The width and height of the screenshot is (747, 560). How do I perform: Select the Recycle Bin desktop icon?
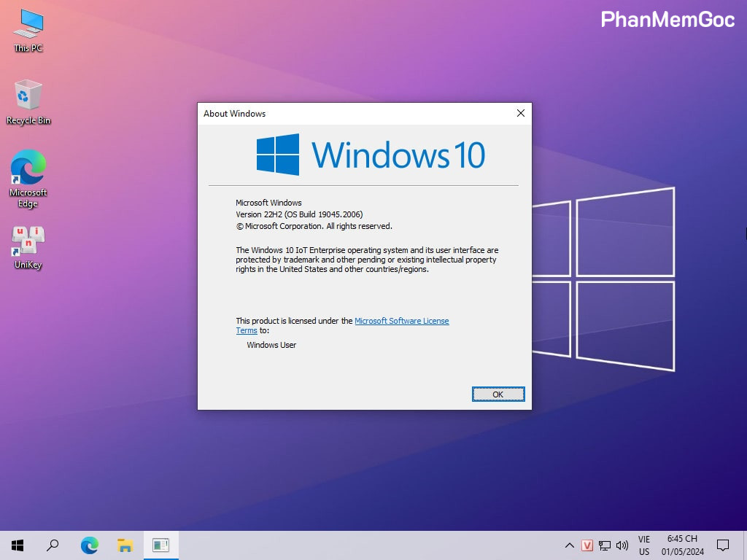(x=28, y=101)
